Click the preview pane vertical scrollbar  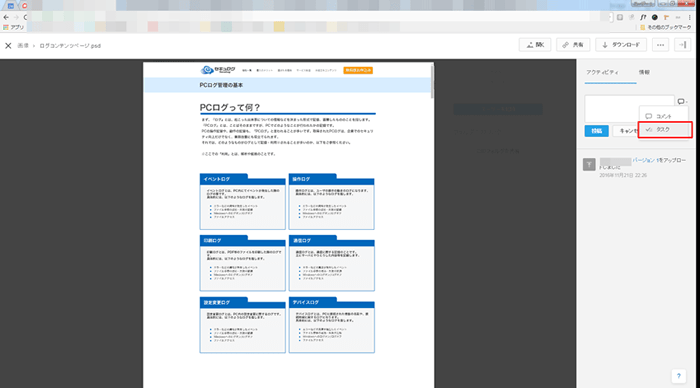click(432, 81)
